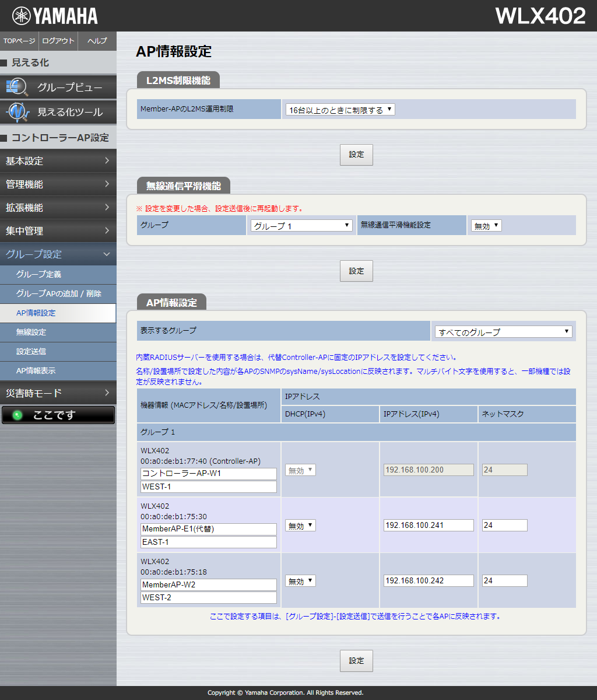The image size is (597, 700).
Task: Go to TOP page tab
Action: pyautogui.click(x=19, y=41)
